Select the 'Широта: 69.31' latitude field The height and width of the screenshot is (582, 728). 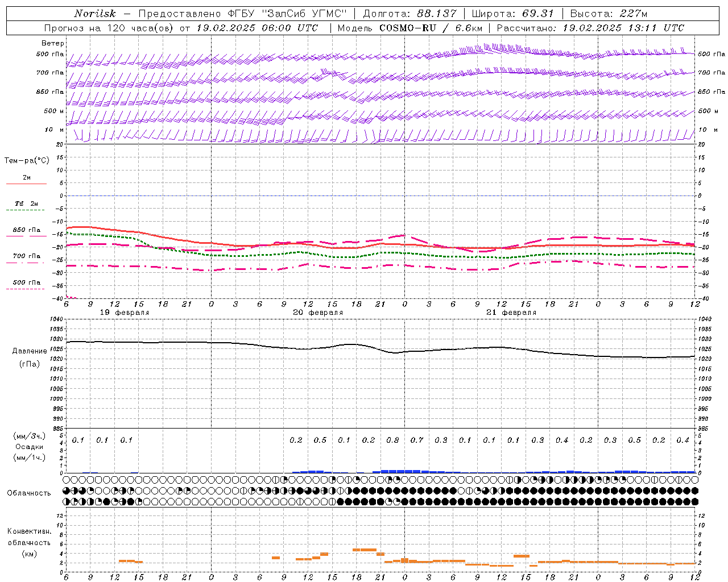coord(512,14)
